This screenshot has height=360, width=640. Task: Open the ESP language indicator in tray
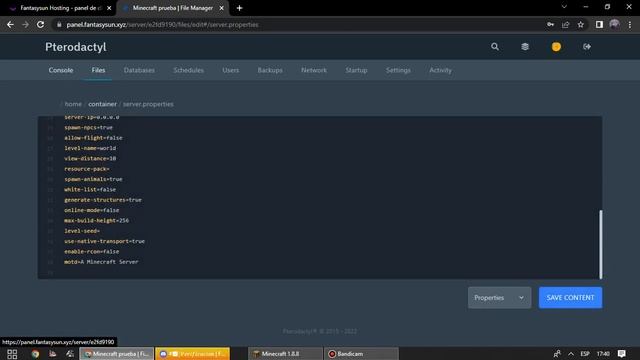click(x=585, y=354)
